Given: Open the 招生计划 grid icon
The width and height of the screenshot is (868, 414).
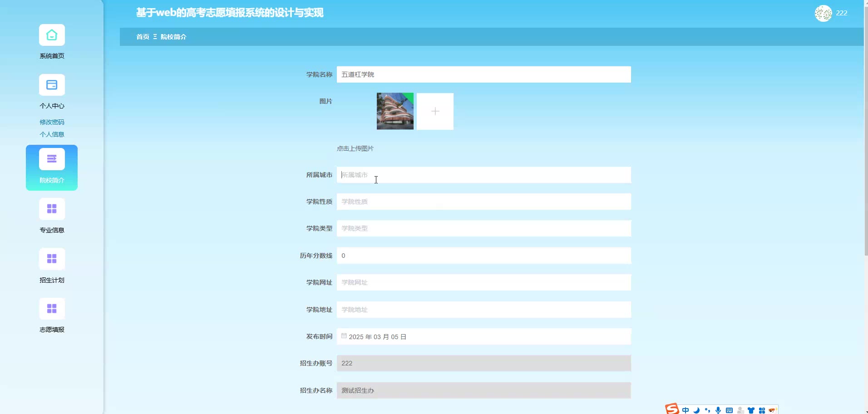Looking at the screenshot, I should click(52, 259).
